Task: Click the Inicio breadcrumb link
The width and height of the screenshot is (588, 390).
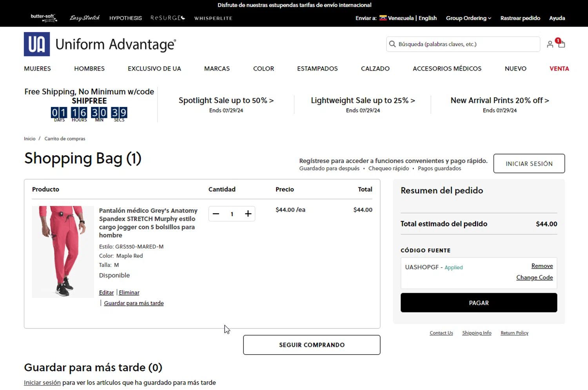Action: [29, 139]
